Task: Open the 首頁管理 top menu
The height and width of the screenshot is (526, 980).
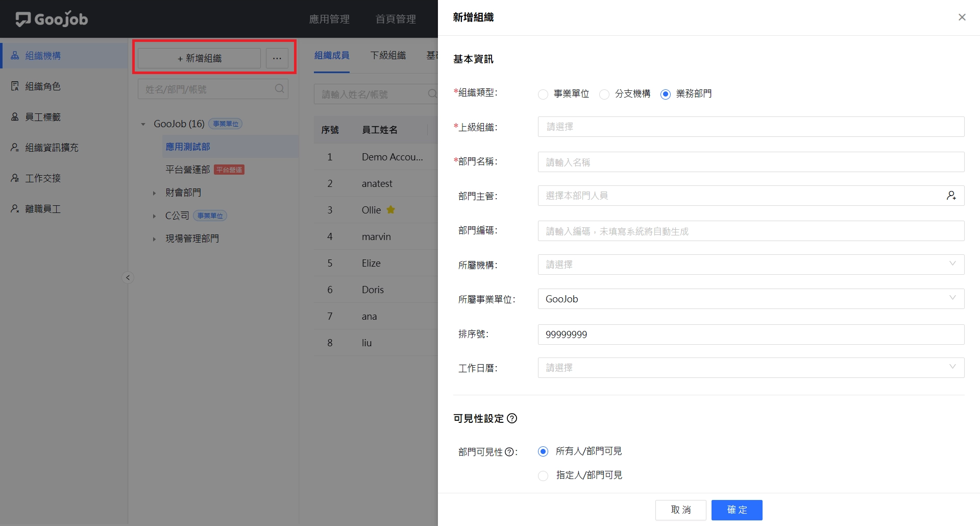Action: tap(396, 19)
